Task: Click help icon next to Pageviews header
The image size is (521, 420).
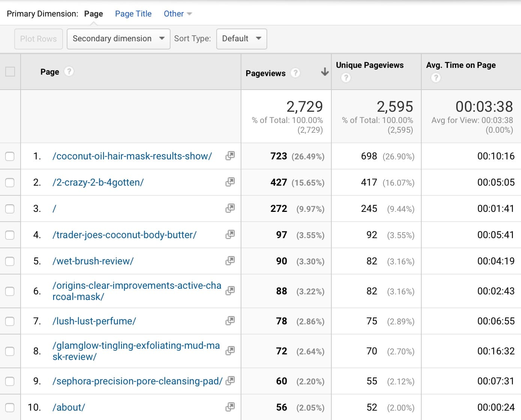Action: coord(295,73)
